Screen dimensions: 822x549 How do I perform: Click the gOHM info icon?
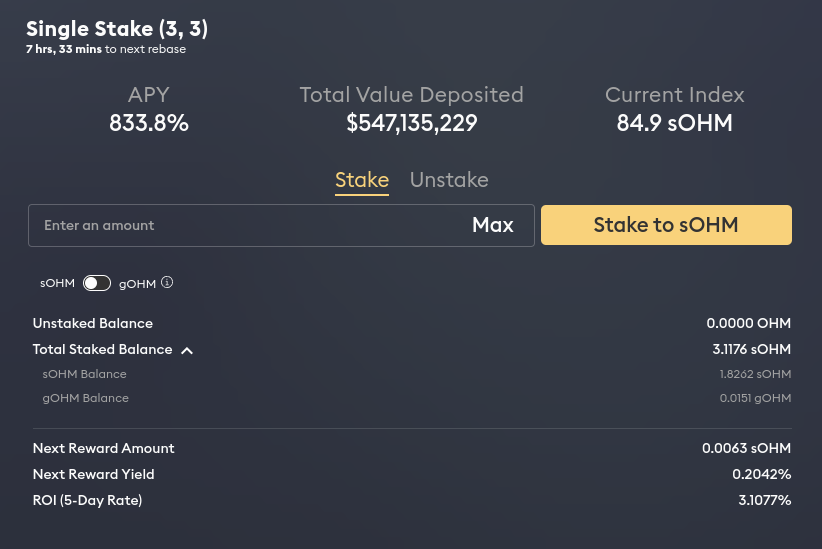tap(167, 283)
